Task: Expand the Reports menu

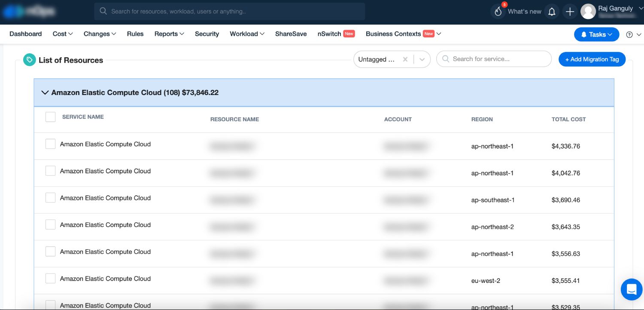Action: pos(169,34)
